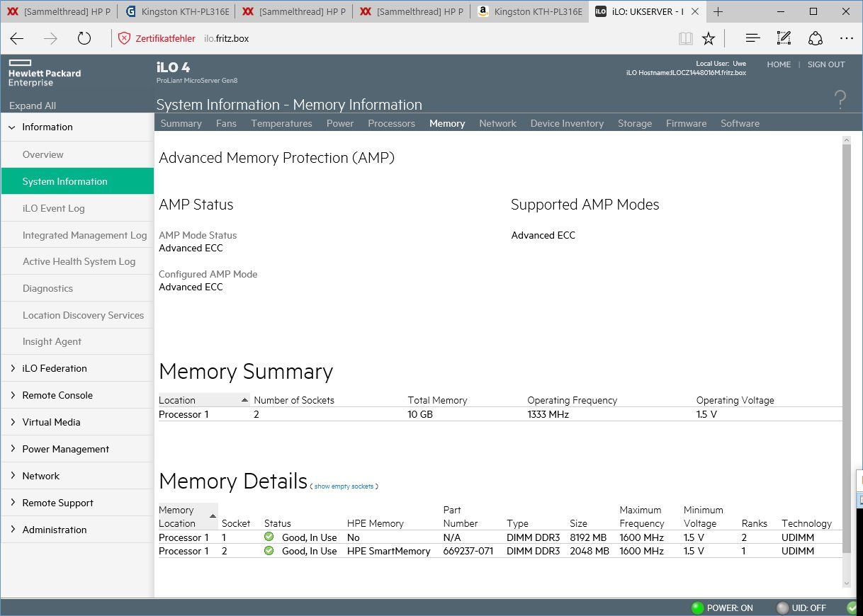This screenshot has height=616, width=863.
Task: Switch to the Amazon Kingston KTH-PL316E tab
Action: tap(530, 11)
